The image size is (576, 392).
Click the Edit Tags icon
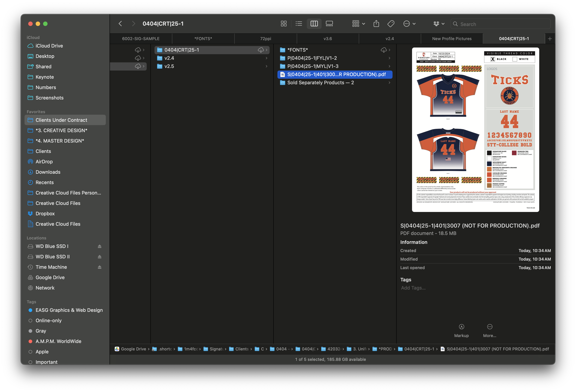(x=391, y=24)
